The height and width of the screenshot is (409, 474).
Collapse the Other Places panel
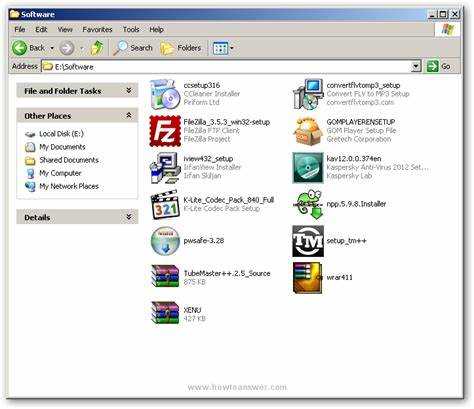pyautogui.click(x=129, y=115)
